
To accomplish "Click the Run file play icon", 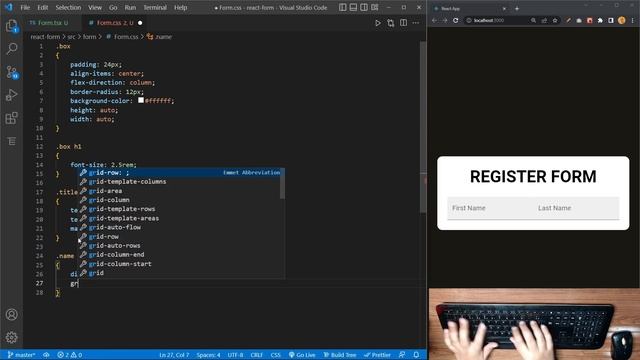I will coord(378,23).
